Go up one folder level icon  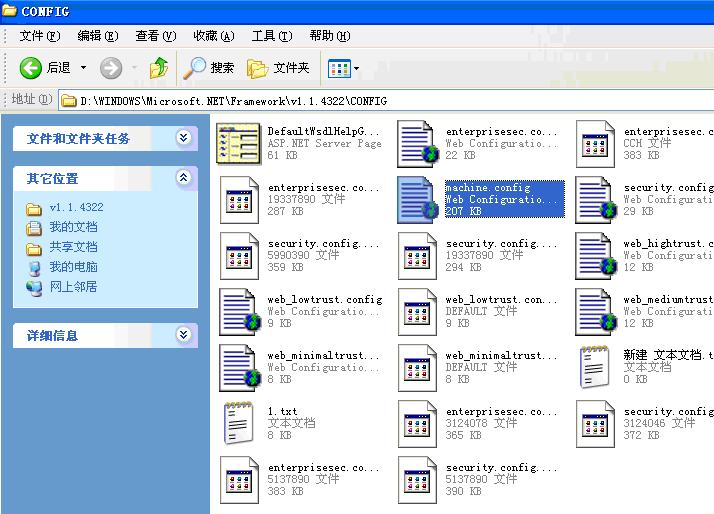(x=159, y=68)
